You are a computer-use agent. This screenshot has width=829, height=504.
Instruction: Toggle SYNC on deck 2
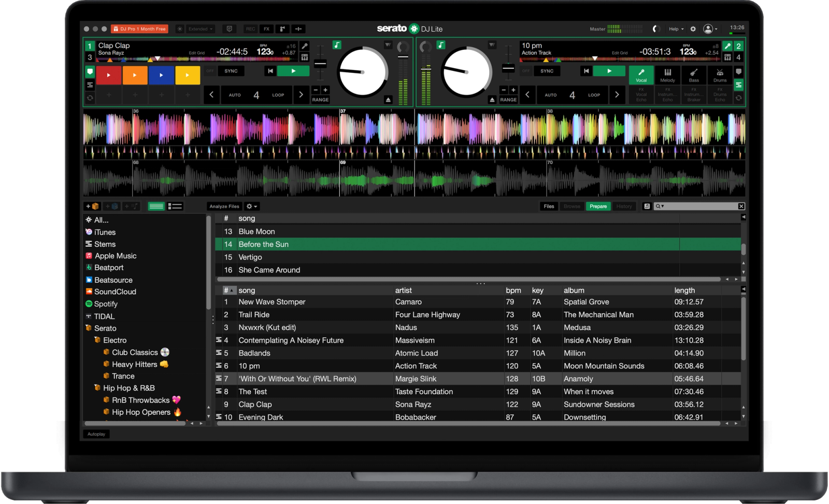[x=547, y=71]
